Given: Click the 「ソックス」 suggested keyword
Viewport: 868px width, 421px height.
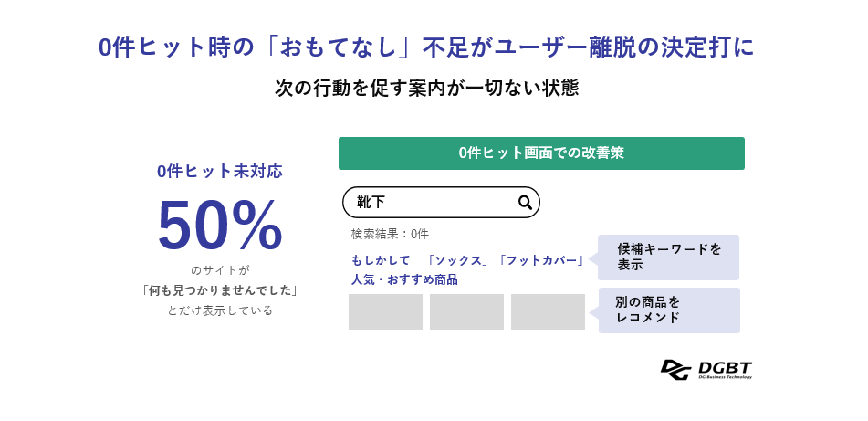Looking at the screenshot, I should [459, 260].
